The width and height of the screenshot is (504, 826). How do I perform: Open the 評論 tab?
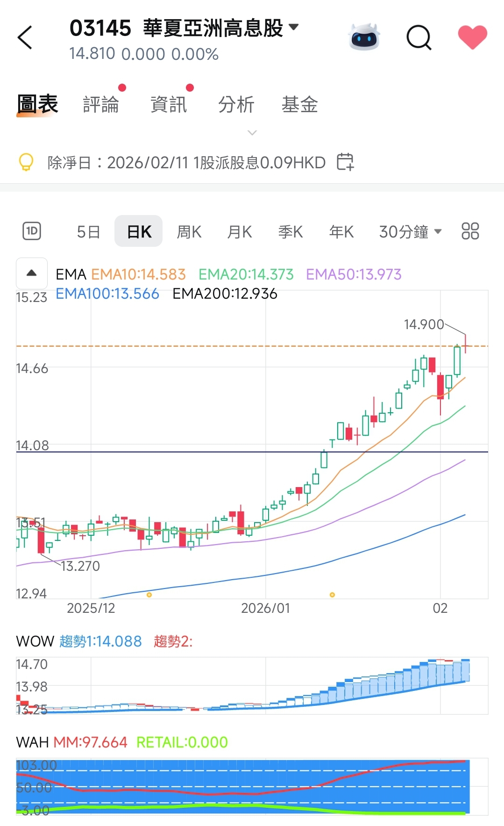(x=101, y=104)
